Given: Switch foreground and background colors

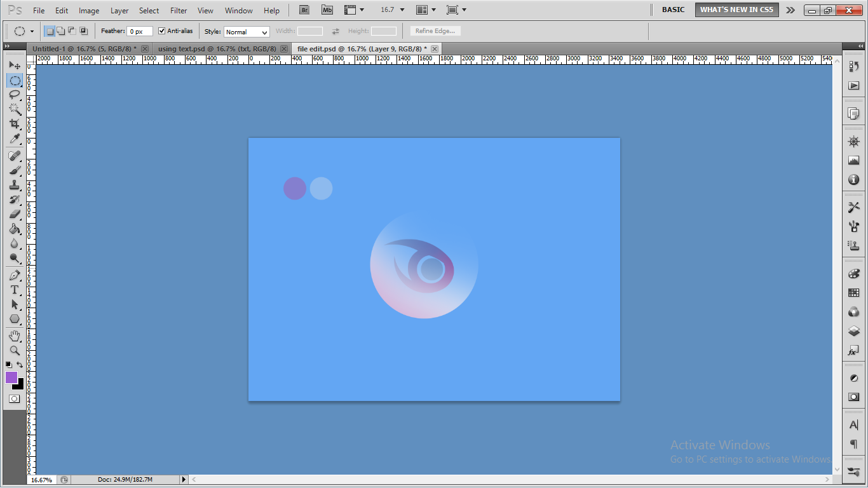Looking at the screenshot, I should tap(20, 365).
